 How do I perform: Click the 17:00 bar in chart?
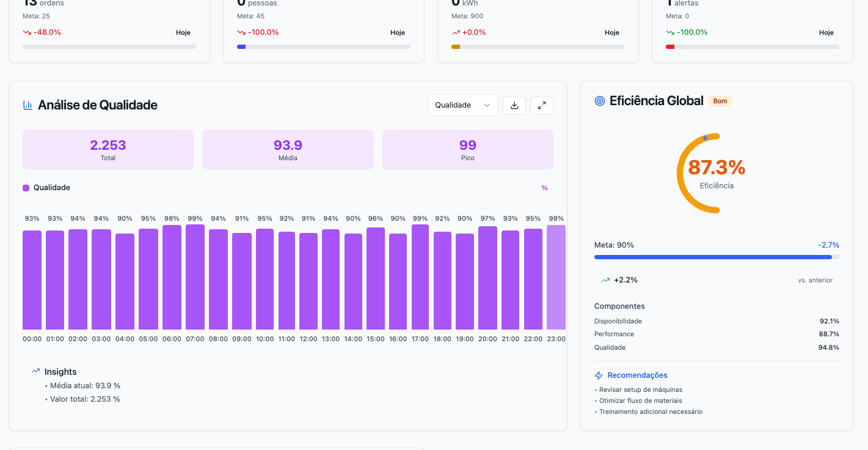tap(420, 278)
